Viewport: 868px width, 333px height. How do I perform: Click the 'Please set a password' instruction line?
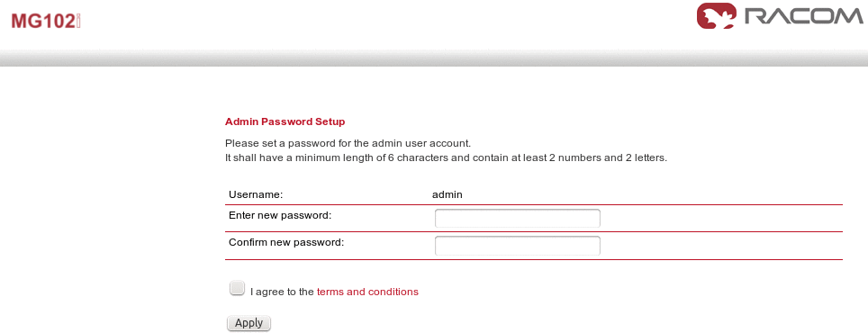[x=348, y=143]
